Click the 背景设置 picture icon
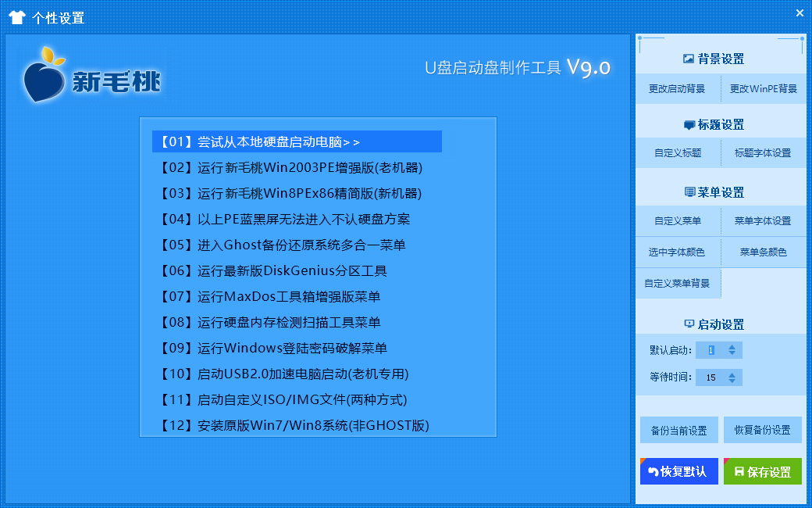Image resolution: width=812 pixels, height=508 pixels. tap(688, 59)
